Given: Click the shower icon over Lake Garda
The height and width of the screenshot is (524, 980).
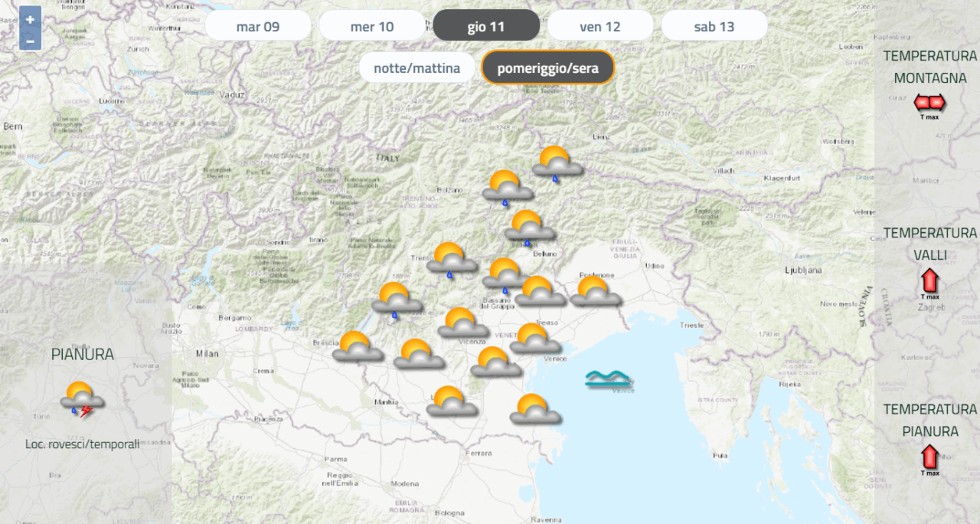Looking at the screenshot, I should click(x=397, y=300).
